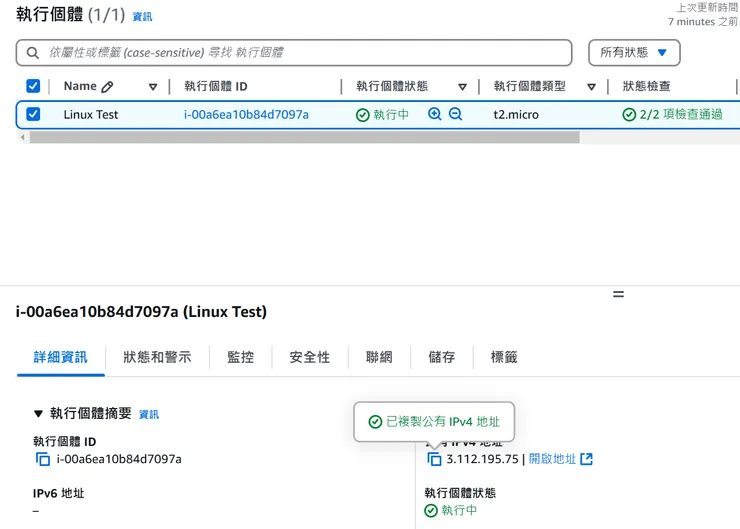Click the external link icon after 開啟地址
740x529 pixels.
click(x=587, y=459)
